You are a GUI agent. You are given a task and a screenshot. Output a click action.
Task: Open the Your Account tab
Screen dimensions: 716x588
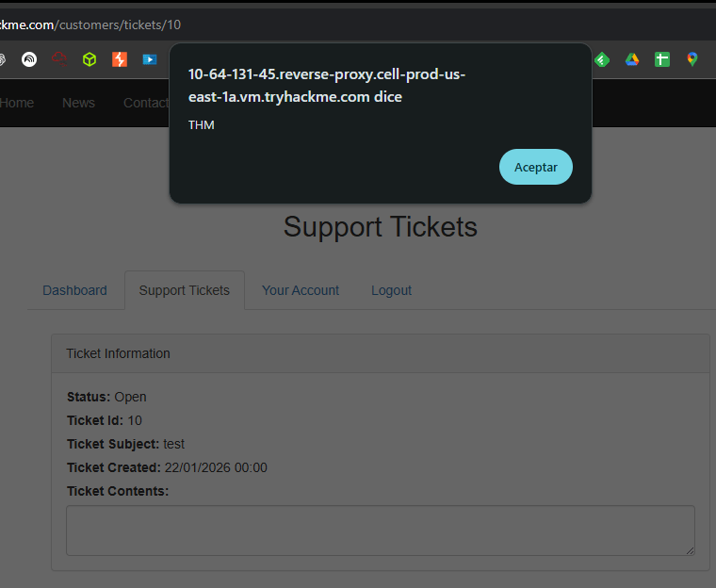coord(301,290)
